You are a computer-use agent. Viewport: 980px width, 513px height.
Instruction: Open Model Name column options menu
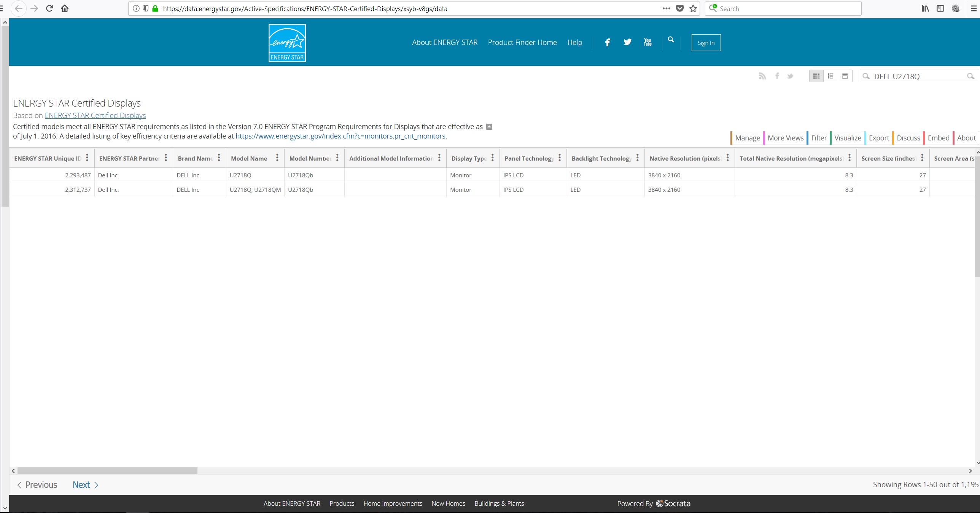(x=277, y=158)
